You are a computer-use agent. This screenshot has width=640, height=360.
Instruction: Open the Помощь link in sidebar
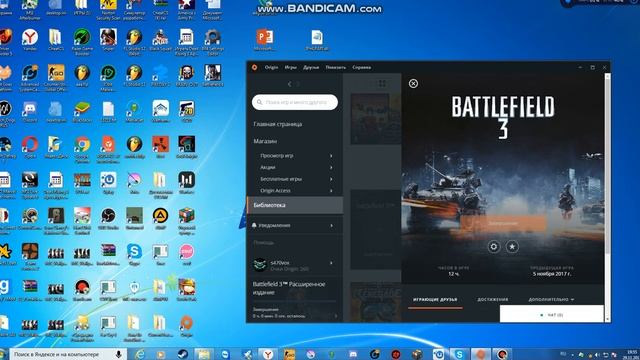tap(264, 242)
